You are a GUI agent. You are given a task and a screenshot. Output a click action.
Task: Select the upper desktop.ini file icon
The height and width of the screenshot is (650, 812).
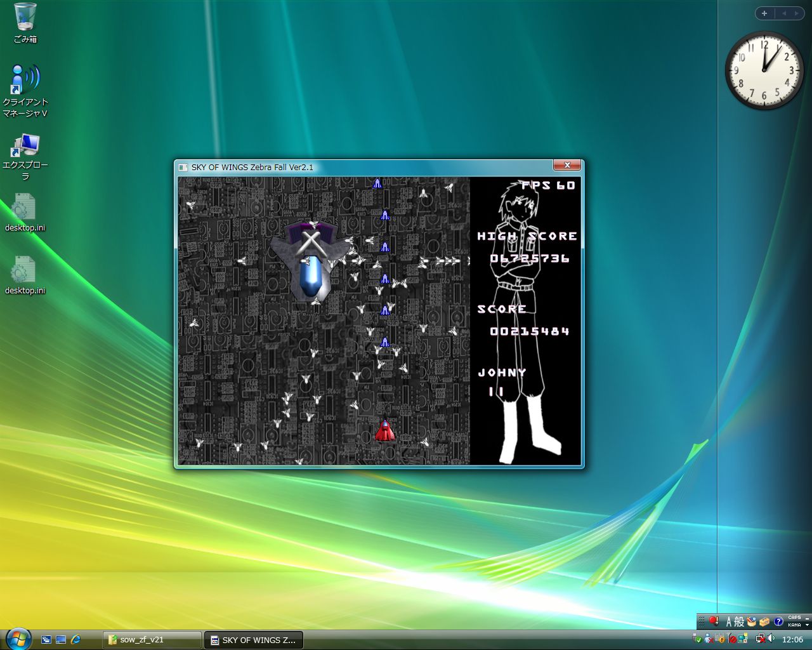point(25,213)
